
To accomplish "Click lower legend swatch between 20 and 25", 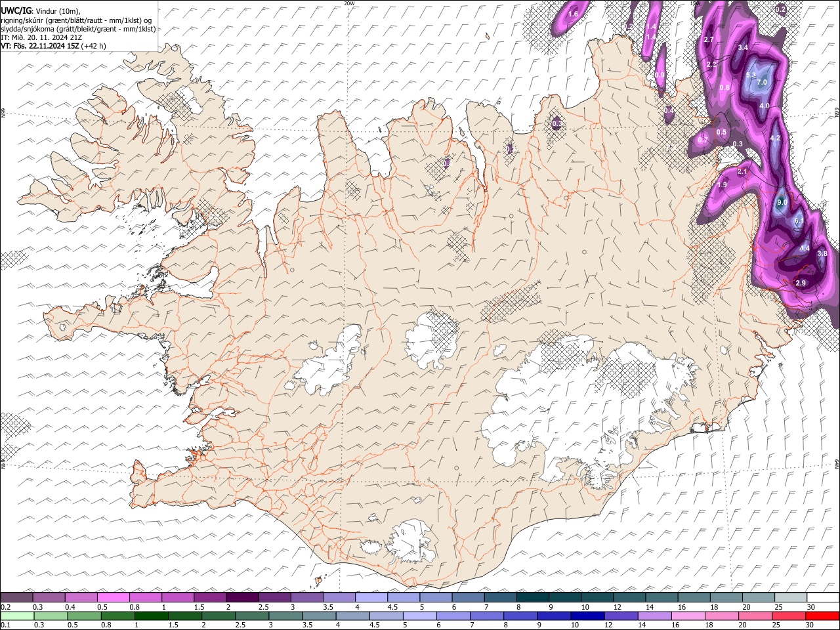I will point(755,616).
